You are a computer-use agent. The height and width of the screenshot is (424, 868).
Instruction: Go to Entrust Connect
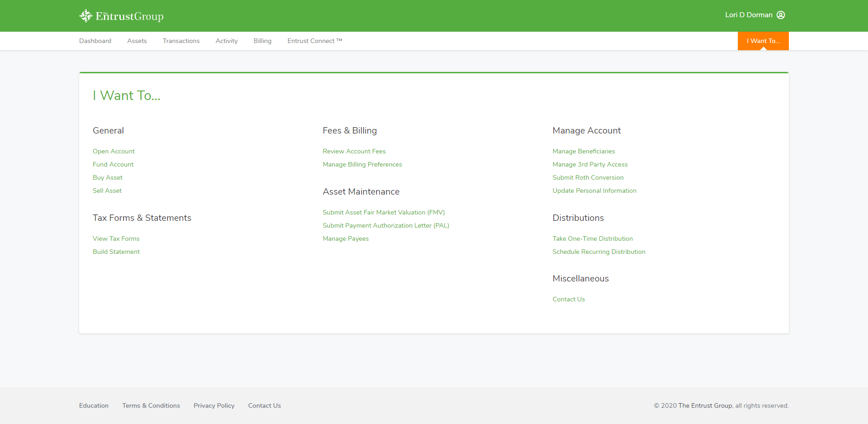tap(315, 41)
